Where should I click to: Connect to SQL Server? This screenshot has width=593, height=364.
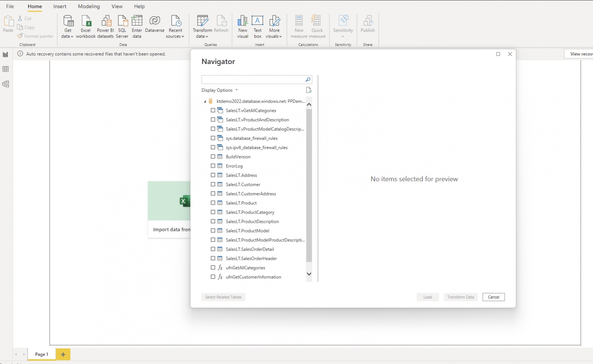122,26
